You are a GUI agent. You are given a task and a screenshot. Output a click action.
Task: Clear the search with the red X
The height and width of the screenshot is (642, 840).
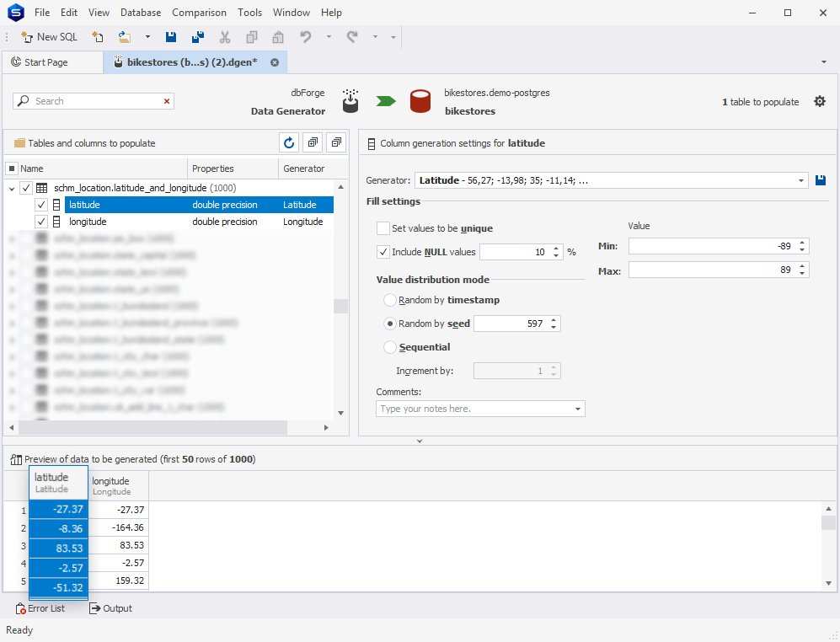167,101
